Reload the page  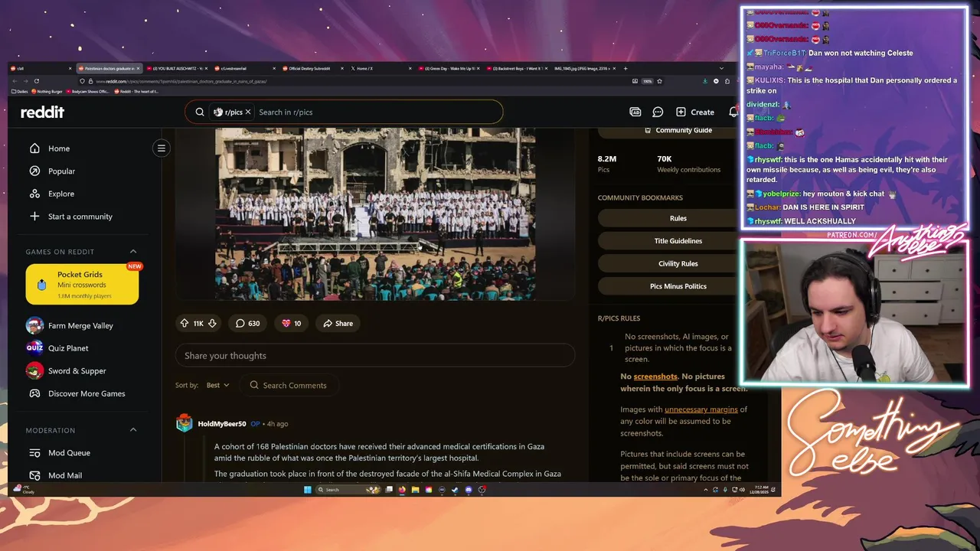(36, 81)
